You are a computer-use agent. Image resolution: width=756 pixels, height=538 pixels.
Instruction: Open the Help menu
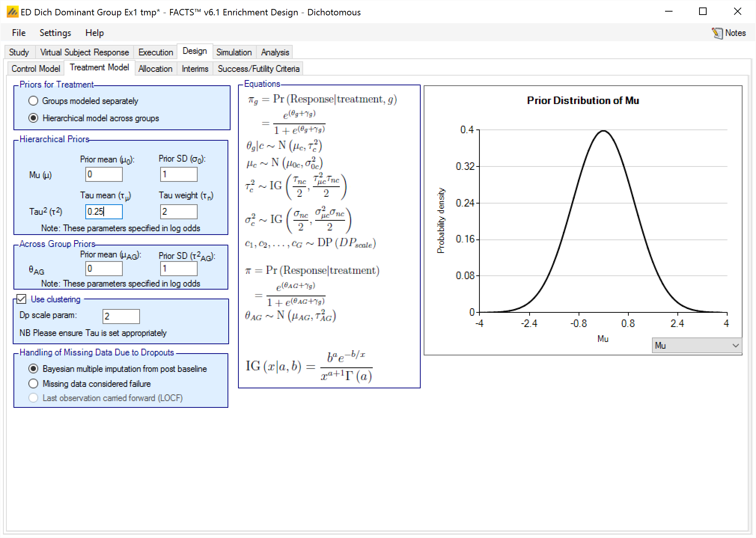pyautogui.click(x=94, y=33)
